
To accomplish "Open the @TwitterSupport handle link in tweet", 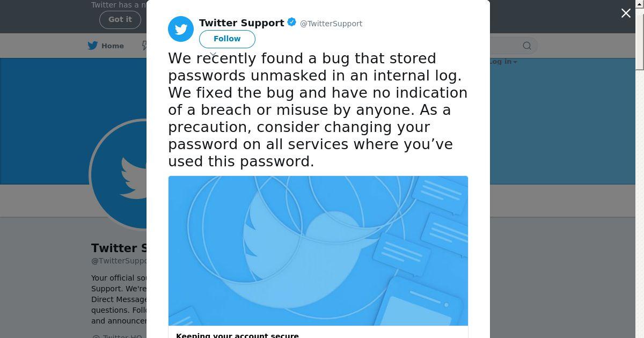I will (x=331, y=24).
